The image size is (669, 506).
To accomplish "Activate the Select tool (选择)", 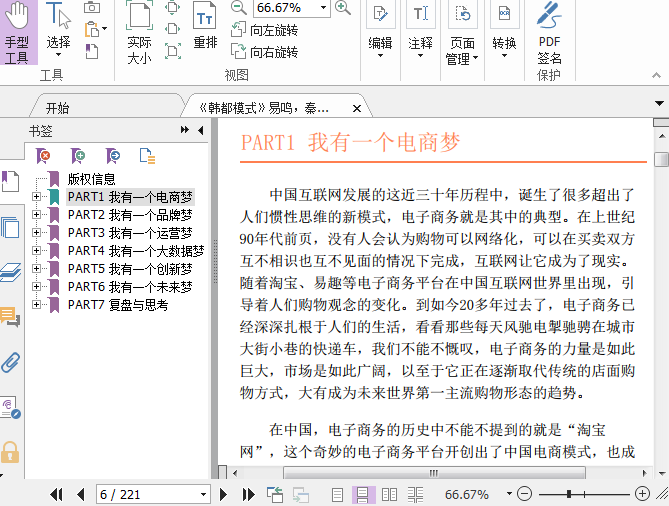I will click(58, 30).
